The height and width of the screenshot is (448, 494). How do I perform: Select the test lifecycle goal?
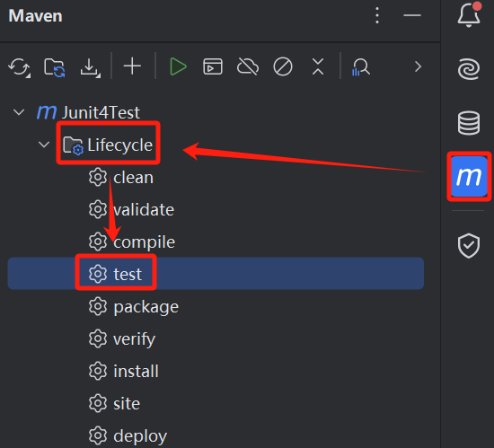[x=216, y=274]
